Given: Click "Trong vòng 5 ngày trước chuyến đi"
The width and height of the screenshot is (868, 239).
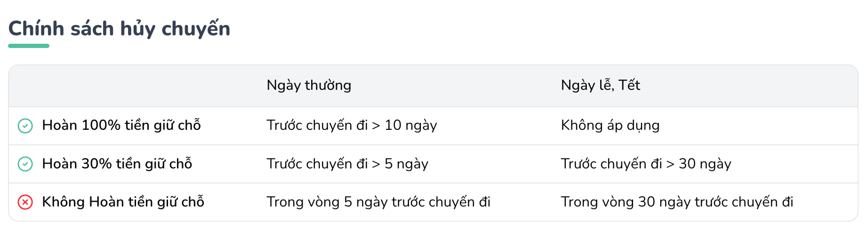Looking at the screenshot, I should click(378, 202).
